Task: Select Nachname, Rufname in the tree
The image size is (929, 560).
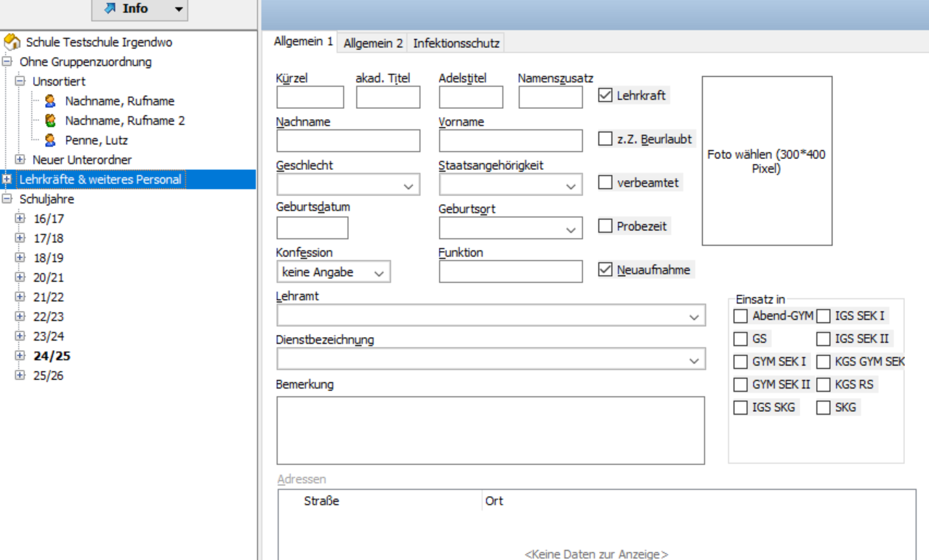Action: tap(119, 101)
